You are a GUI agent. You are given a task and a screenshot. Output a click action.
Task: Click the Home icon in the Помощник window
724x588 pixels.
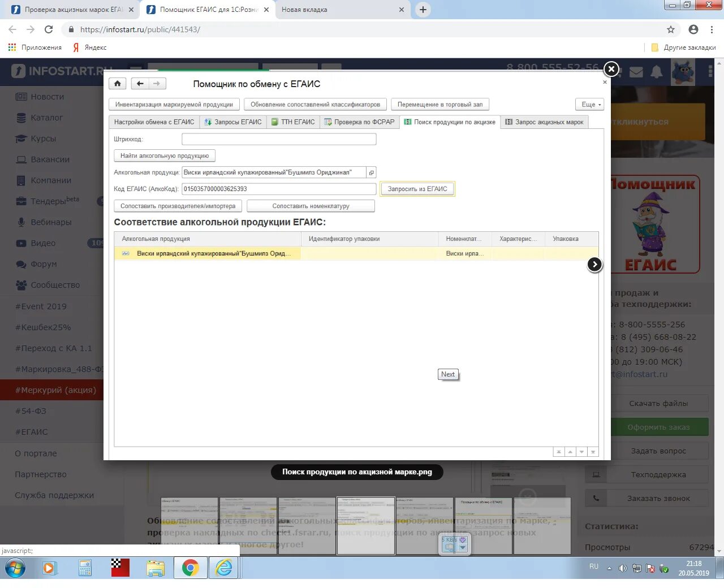tap(117, 84)
